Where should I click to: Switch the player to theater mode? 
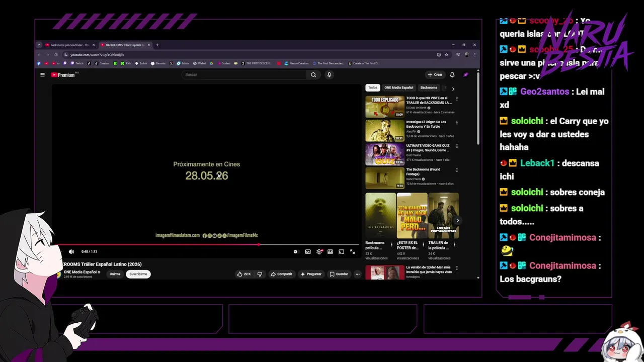pyautogui.click(x=330, y=251)
